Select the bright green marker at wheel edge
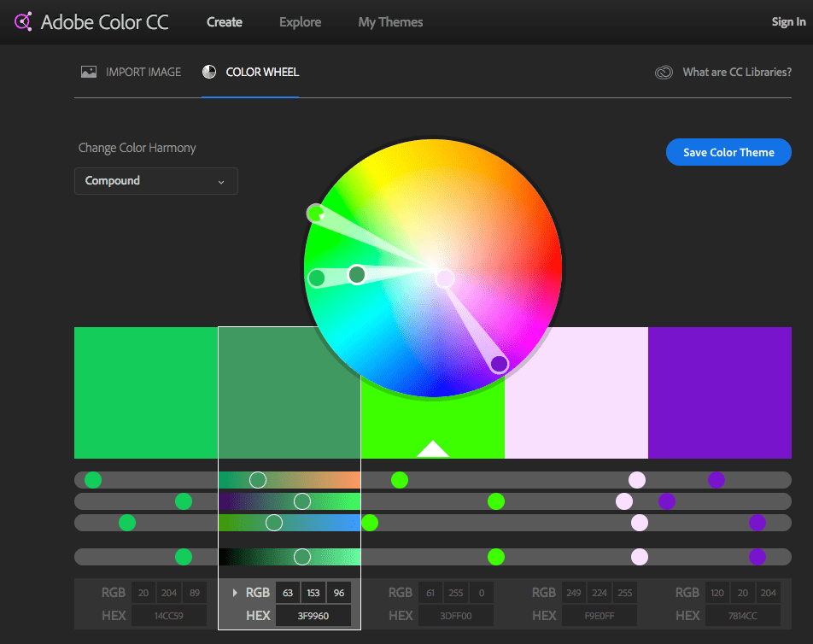The height and width of the screenshot is (644, 813). 316,214
